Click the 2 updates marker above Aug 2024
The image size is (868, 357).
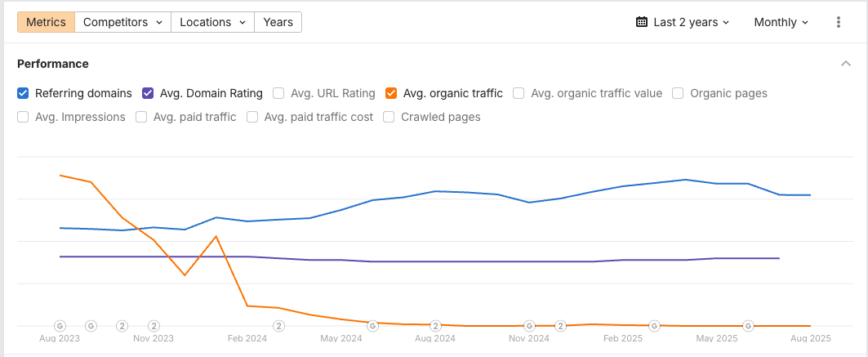point(435,325)
